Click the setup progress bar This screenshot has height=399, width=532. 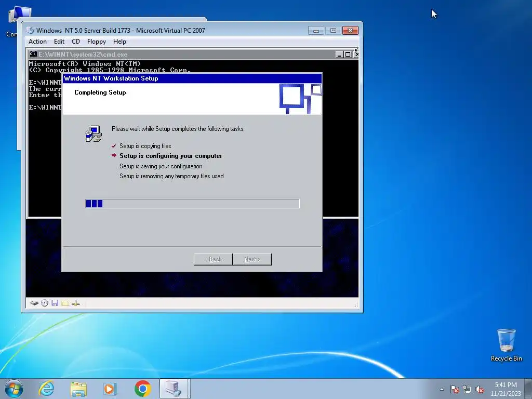point(192,204)
